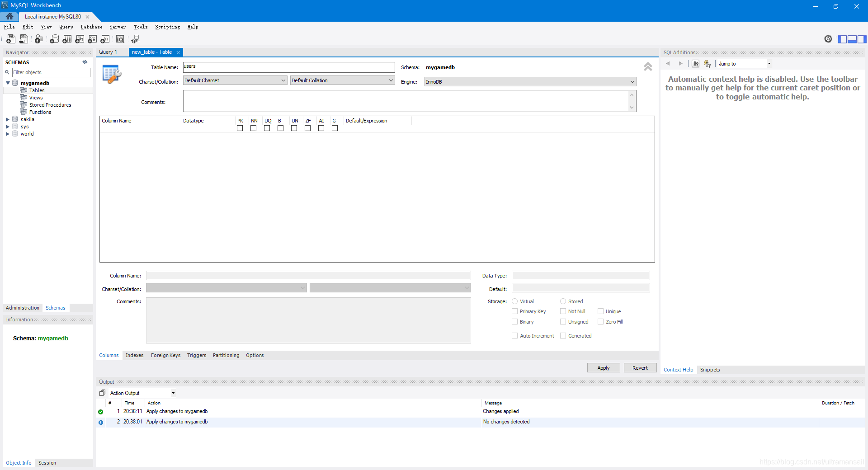This screenshot has height=470, width=868.
Task: Toggle the left sidebar panel icon
Action: [x=842, y=39]
